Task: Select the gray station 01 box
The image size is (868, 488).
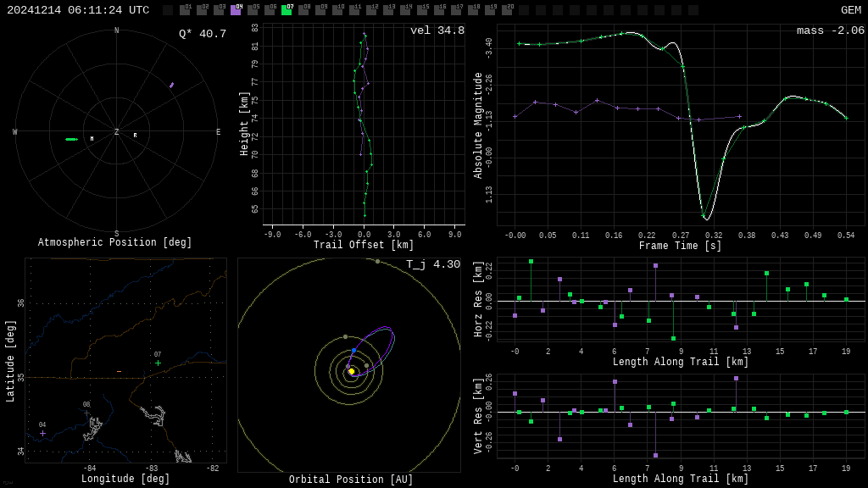Action: click(185, 10)
